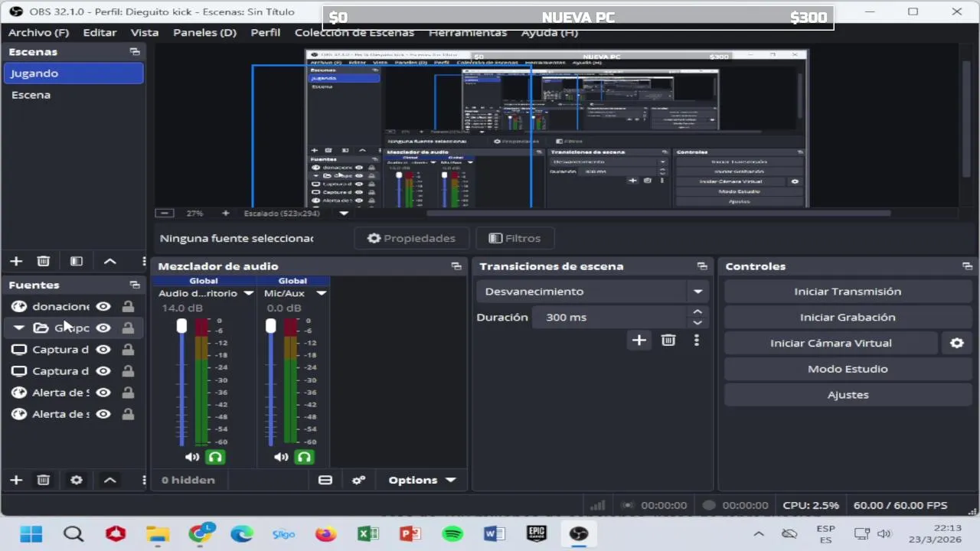Open Ajustes from the Controles panel

click(848, 395)
